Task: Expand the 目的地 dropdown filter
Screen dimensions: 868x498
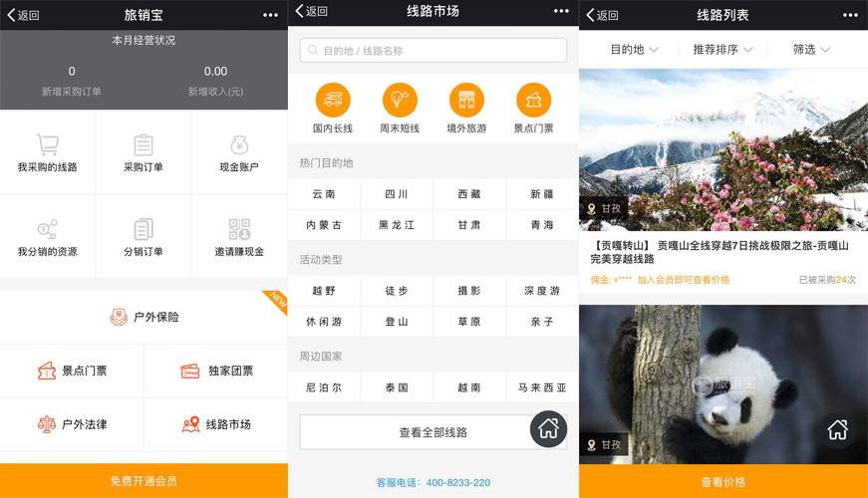Action: point(633,49)
